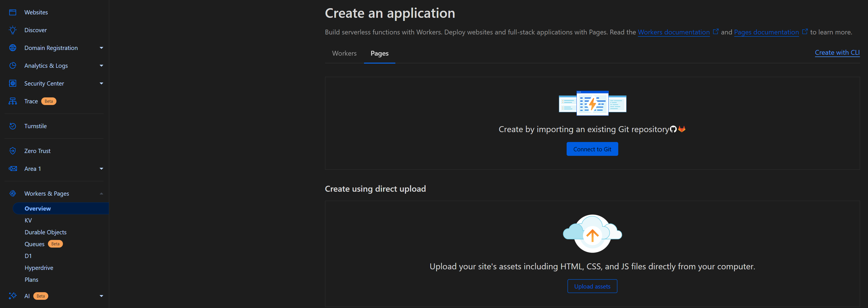
Task: Click Connect to Git button
Action: tap(592, 149)
